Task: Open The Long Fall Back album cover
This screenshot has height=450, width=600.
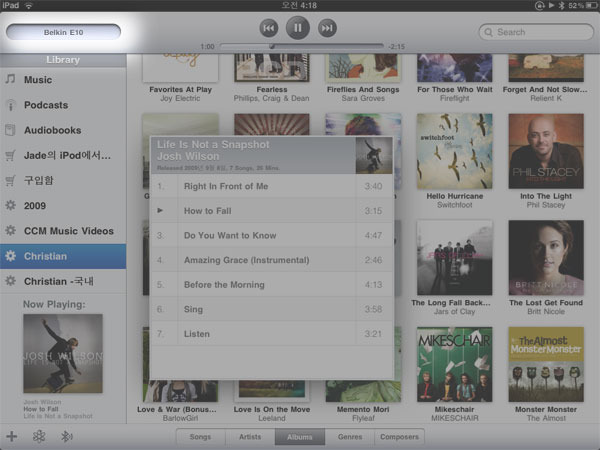Action: tap(455, 258)
